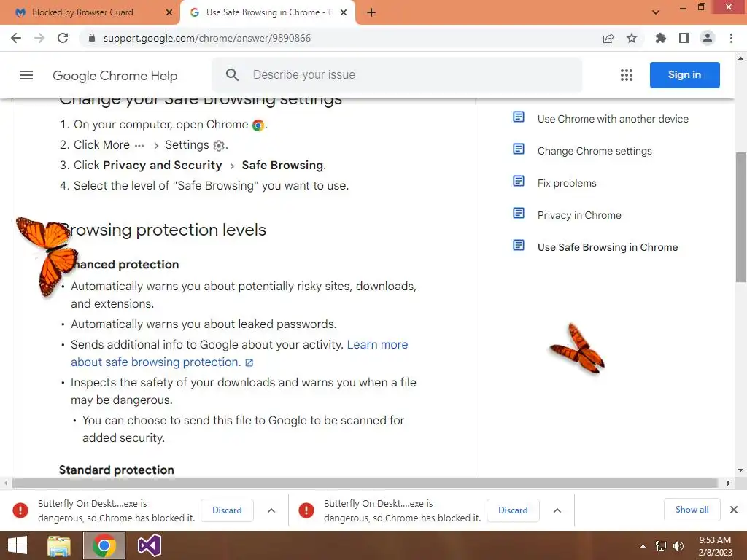Bookmark this page with the star
Screen dimensions: 747x560
tap(632, 38)
